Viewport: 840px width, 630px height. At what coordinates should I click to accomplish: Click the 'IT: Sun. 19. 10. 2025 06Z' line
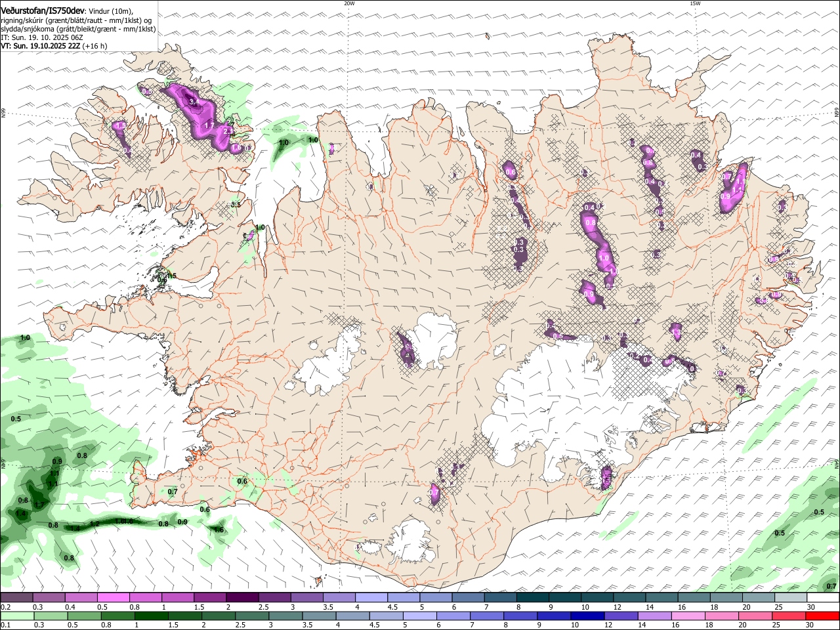coord(43,37)
